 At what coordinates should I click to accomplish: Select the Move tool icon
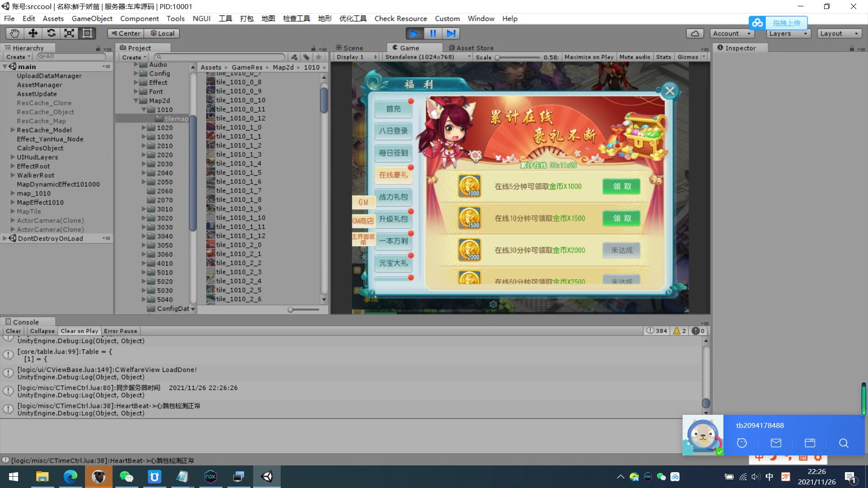click(x=33, y=33)
